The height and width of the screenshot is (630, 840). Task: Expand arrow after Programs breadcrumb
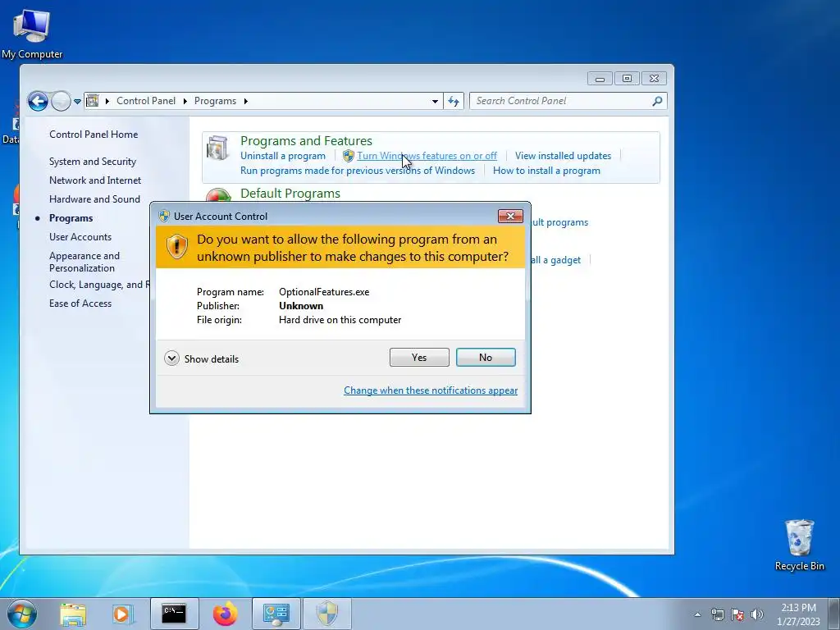(245, 101)
